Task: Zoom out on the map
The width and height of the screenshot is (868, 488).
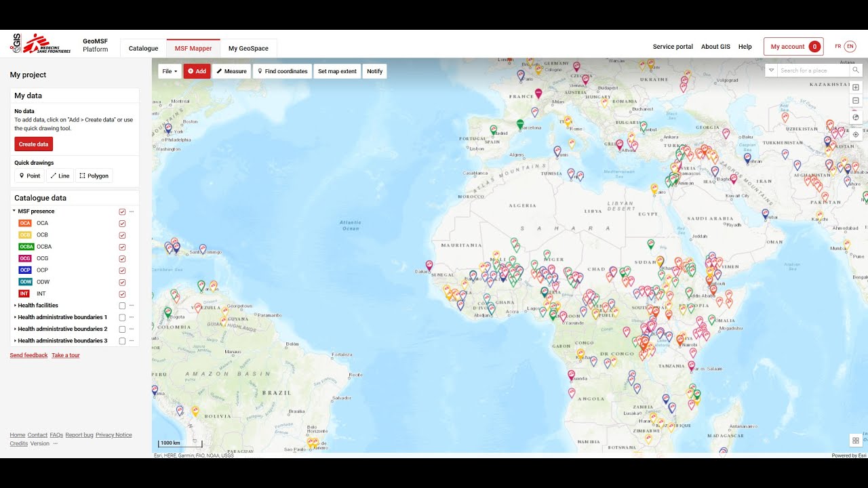Action: (x=856, y=100)
